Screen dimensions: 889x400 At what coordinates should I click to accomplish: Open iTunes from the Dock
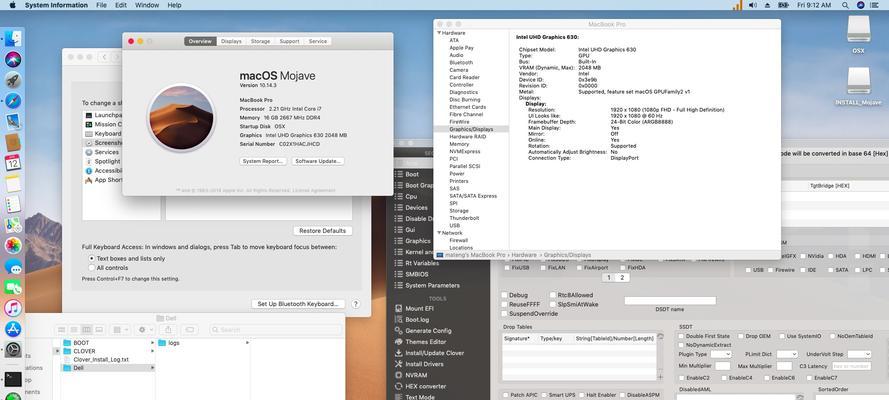tap(13, 308)
